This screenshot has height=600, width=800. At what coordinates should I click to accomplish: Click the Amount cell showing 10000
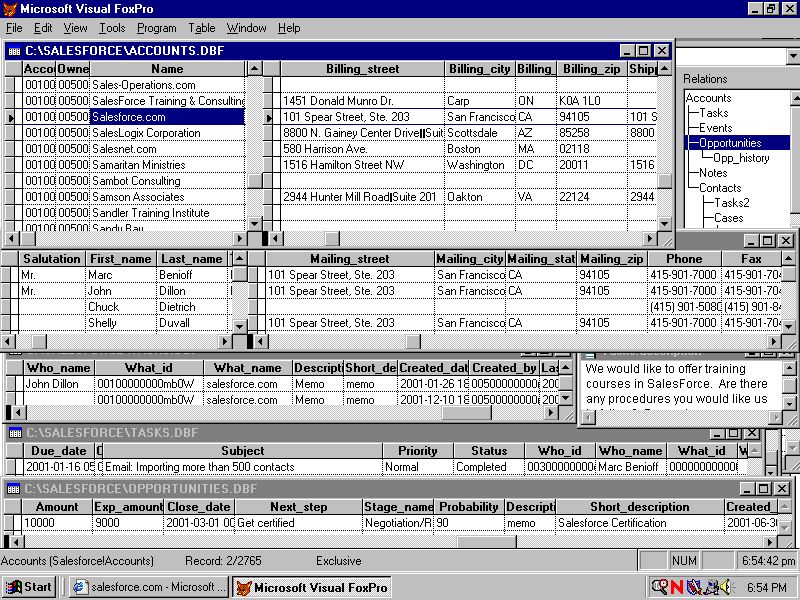pos(57,523)
